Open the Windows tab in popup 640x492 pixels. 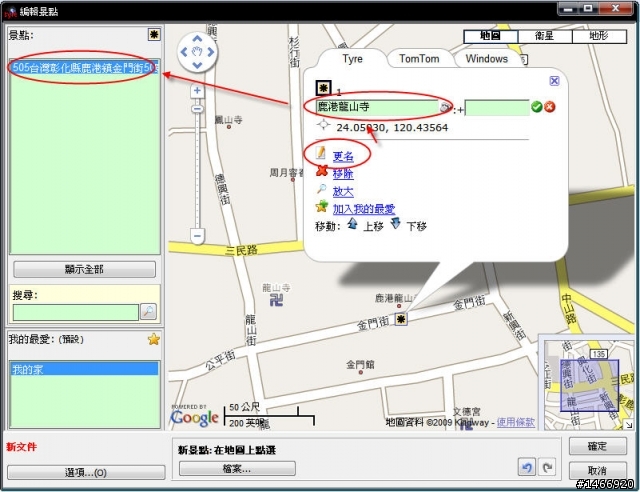487,59
